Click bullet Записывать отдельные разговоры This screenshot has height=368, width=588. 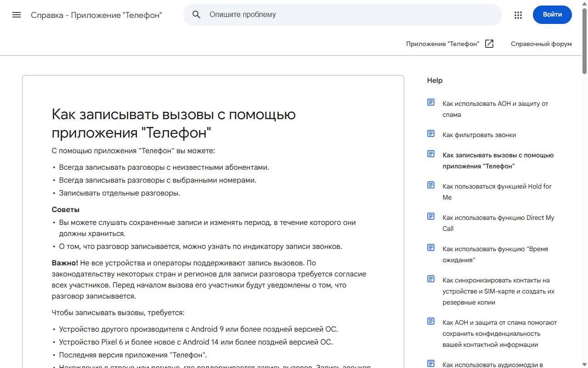pos(119,193)
